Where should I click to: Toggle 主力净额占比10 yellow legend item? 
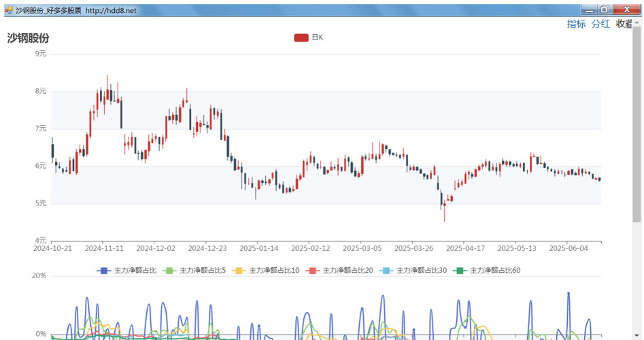[x=266, y=271]
